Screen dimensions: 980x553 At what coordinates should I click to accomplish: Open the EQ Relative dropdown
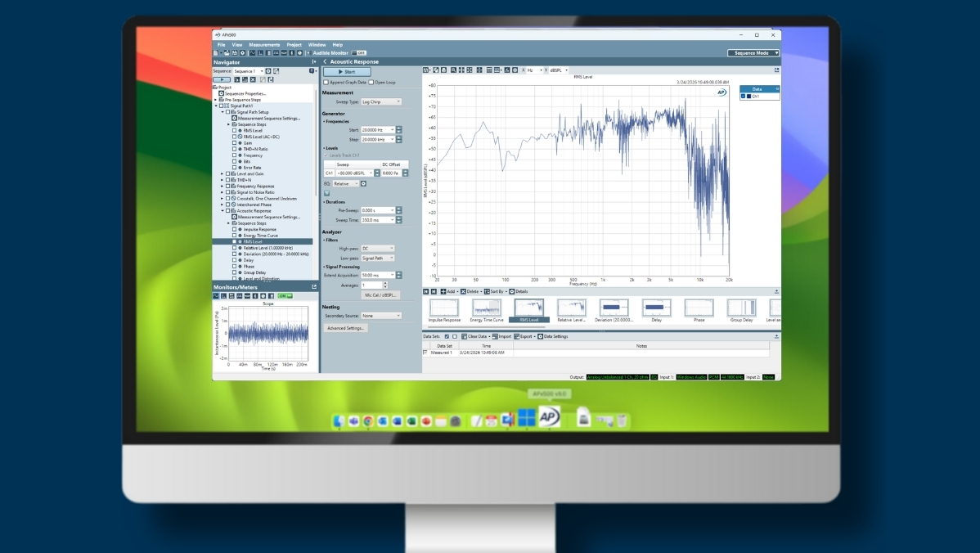pos(346,184)
